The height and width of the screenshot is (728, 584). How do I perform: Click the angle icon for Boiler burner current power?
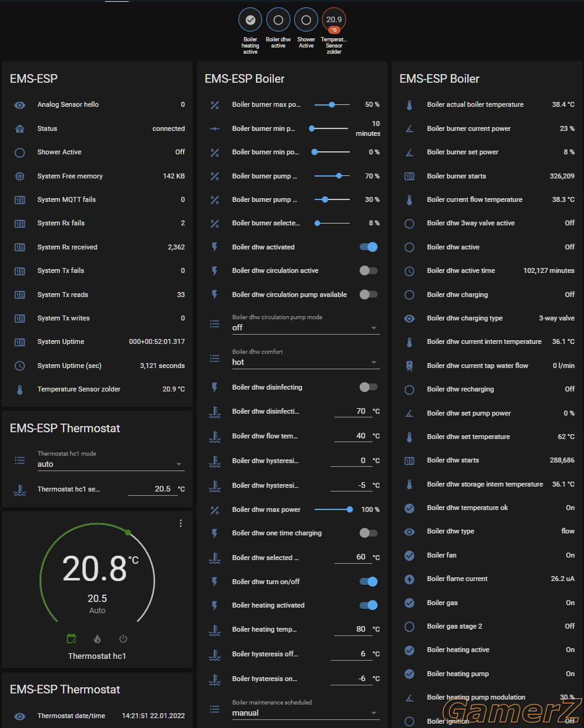[409, 128]
